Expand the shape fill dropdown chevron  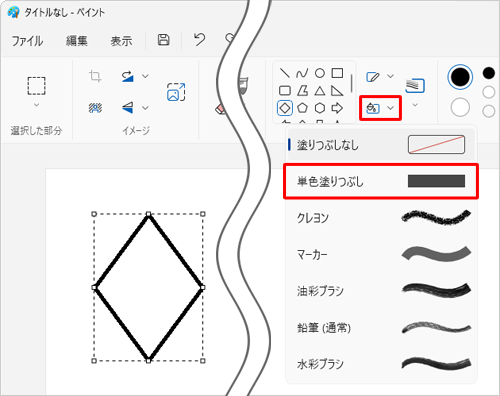(390, 108)
